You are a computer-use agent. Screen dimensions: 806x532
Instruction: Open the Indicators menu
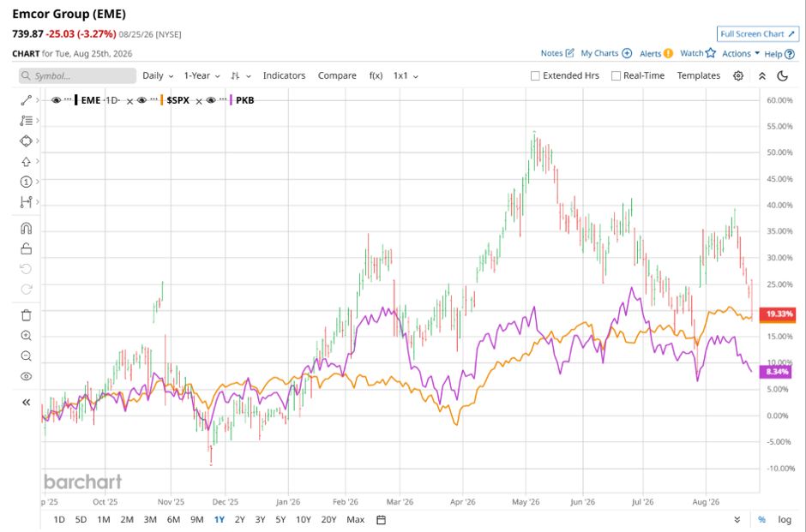(285, 75)
